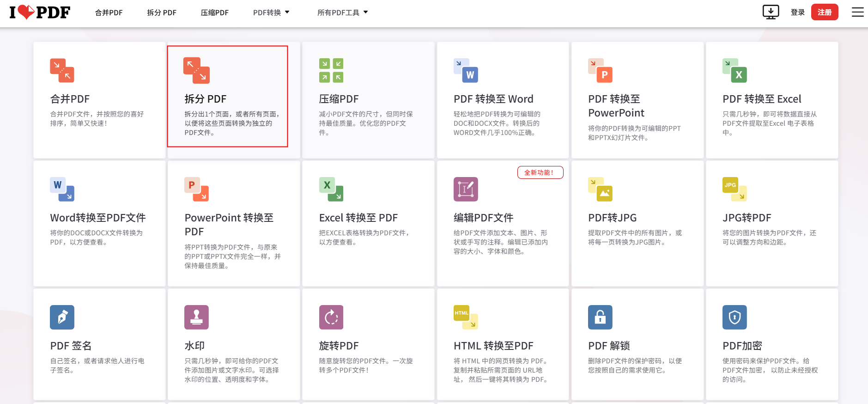Open the 水印 card title
This screenshot has height=404, width=868.
pos(194,346)
